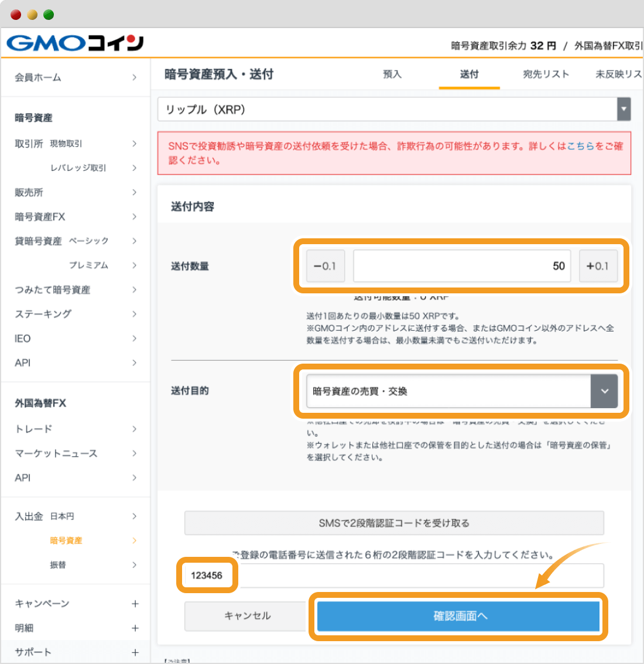This screenshot has width=644, height=664.
Task: Click 暗号資産取引余力 32 円 text
Action: [503, 46]
